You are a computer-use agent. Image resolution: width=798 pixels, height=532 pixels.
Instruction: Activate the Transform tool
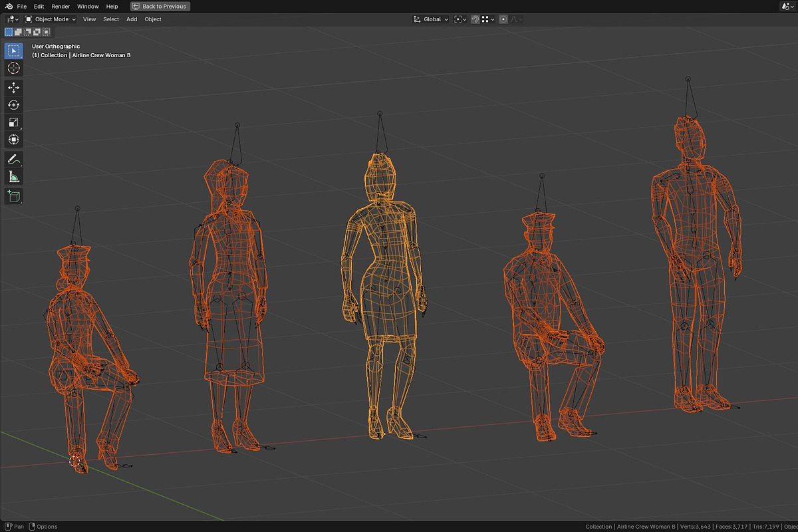click(x=14, y=140)
